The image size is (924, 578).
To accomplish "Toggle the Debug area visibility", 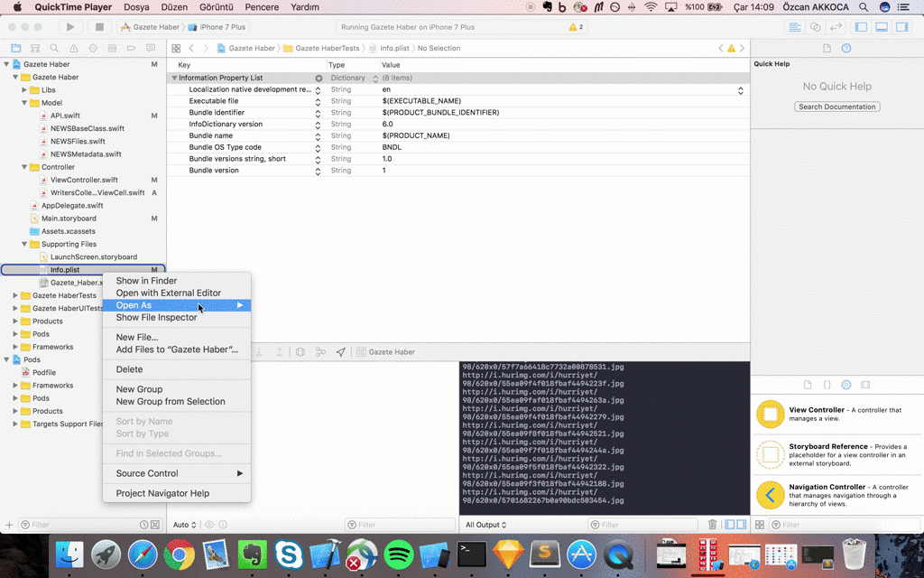I will (x=882, y=27).
